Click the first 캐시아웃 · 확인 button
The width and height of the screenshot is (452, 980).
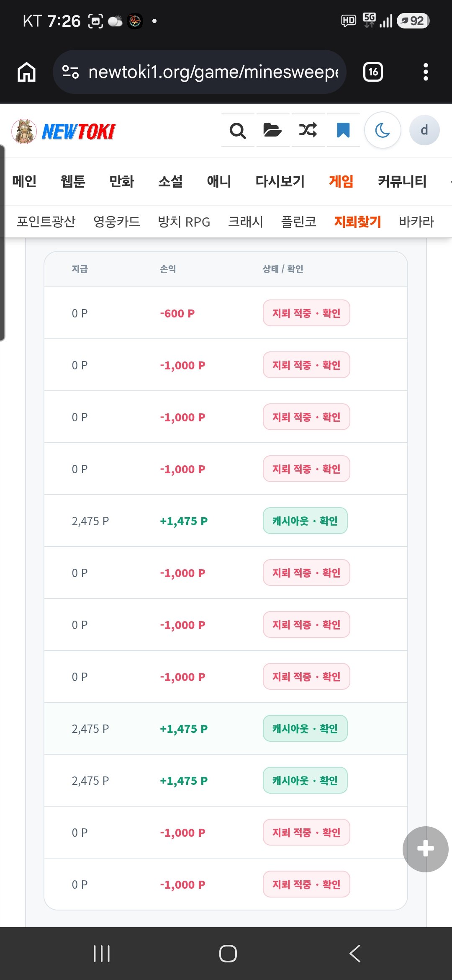305,521
